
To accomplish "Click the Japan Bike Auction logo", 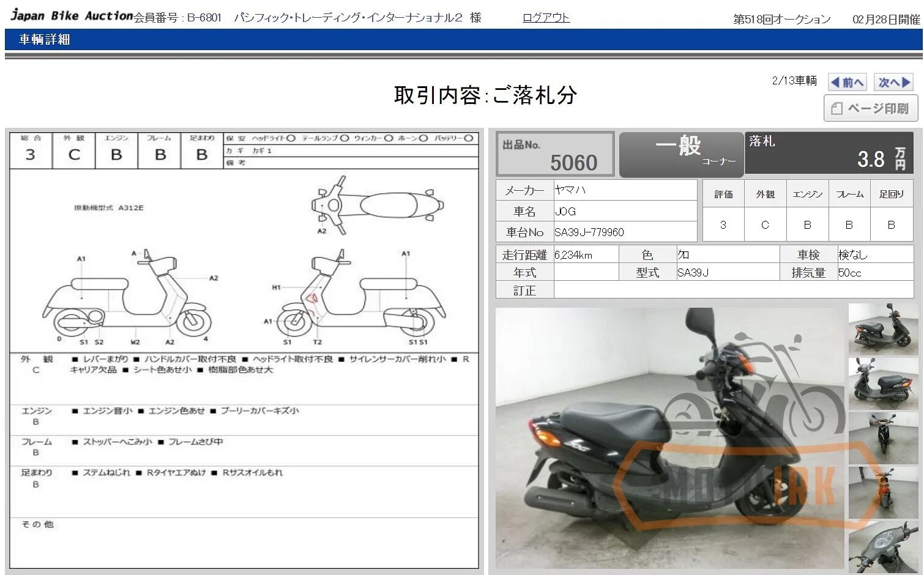I will tap(72, 15).
